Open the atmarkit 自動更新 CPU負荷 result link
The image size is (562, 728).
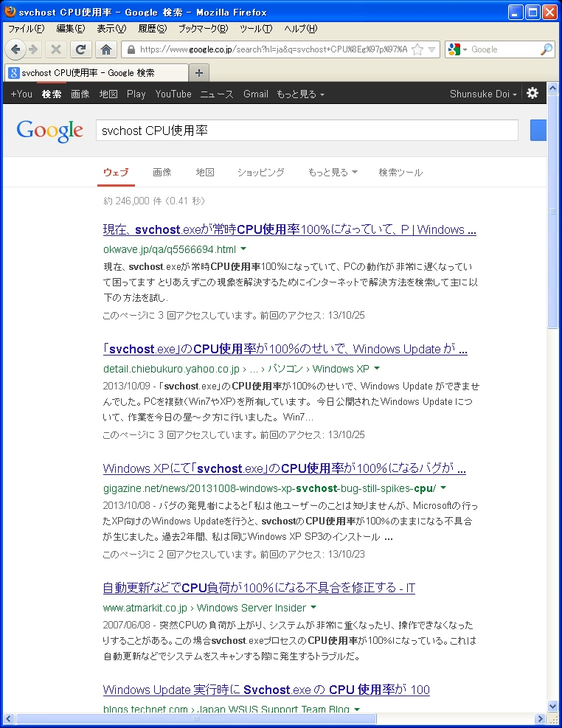click(259, 589)
